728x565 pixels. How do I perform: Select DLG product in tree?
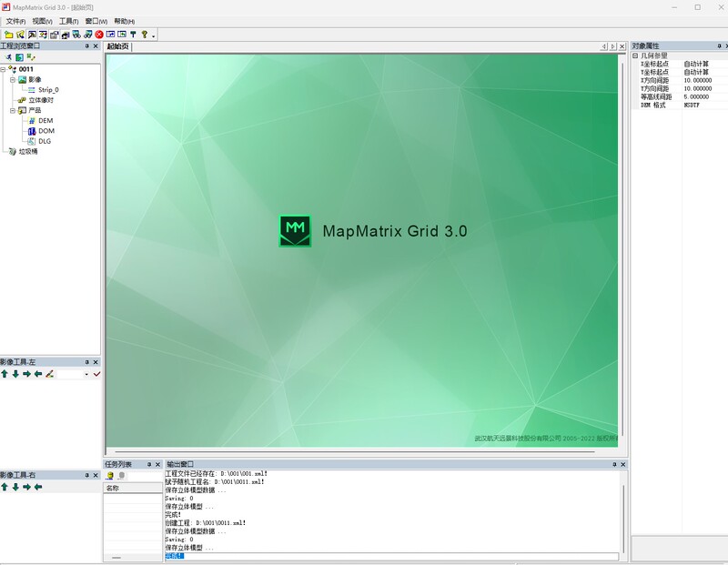(45, 141)
